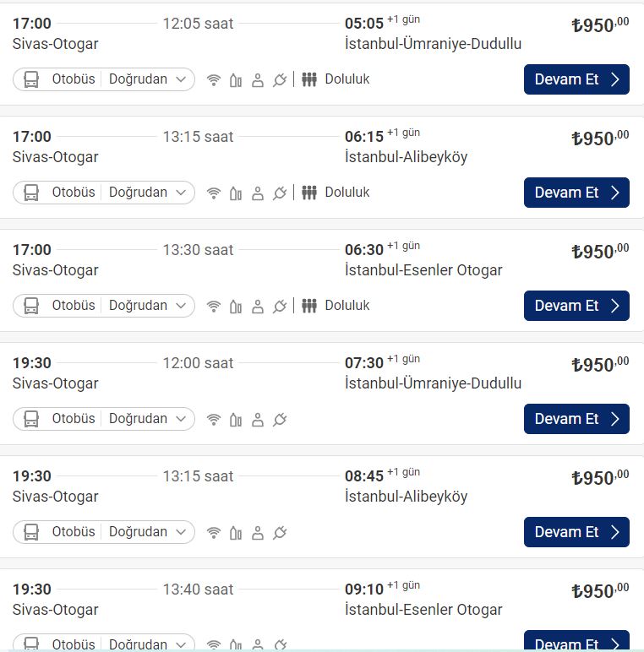Click bus icon on 05:05 Ümraniye-Dudullu trip
The height and width of the screenshot is (652, 644).
[x=31, y=79]
